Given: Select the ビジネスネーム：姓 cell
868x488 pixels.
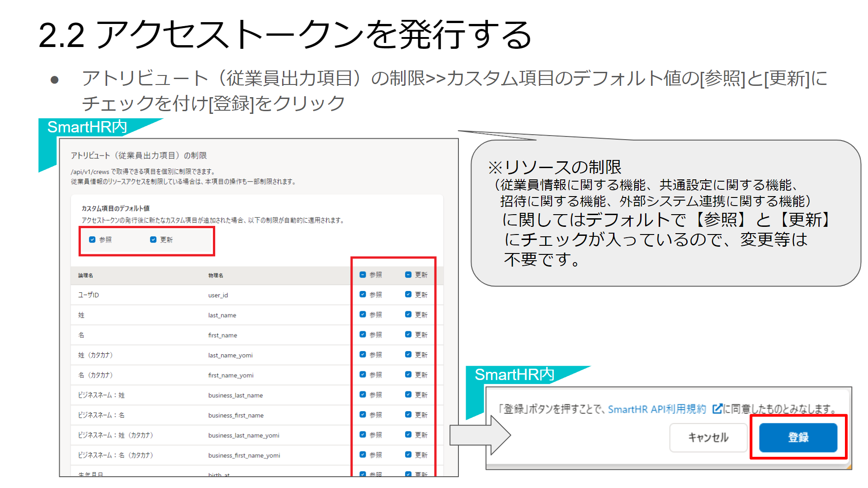Looking at the screenshot, I should [101, 395].
